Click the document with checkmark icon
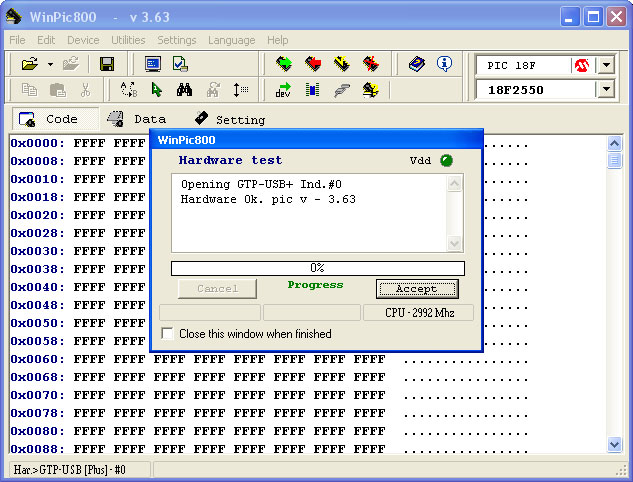 tap(180, 64)
